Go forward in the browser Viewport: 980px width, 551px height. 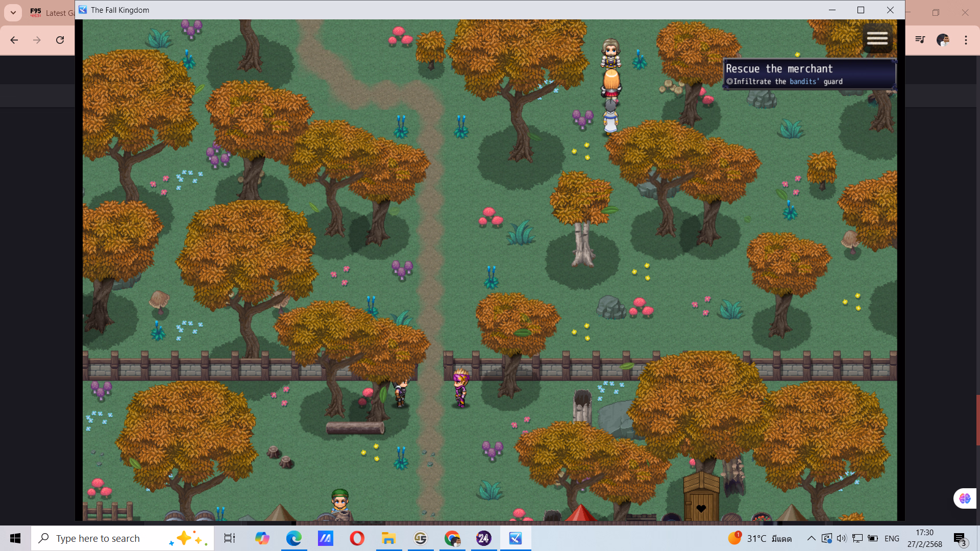(x=37, y=40)
